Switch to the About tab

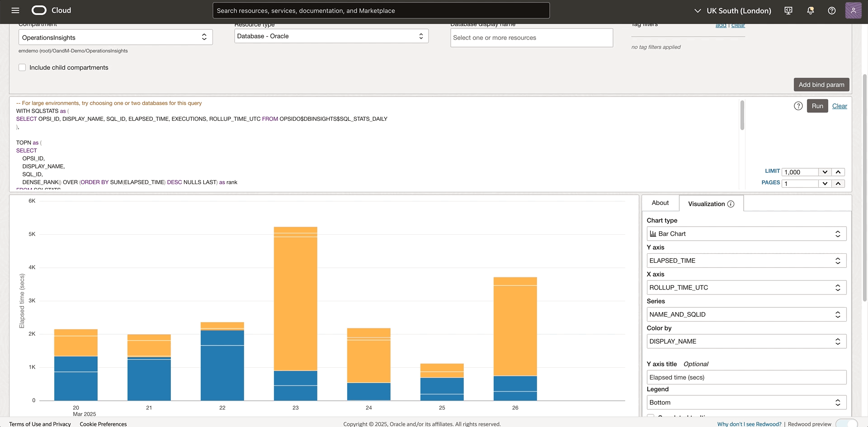660,203
